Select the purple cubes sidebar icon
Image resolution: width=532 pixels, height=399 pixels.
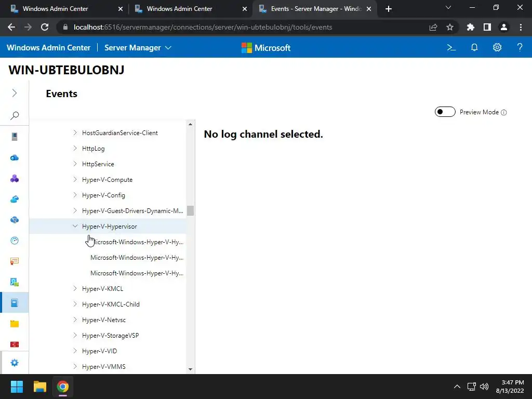[x=14, y=179]
